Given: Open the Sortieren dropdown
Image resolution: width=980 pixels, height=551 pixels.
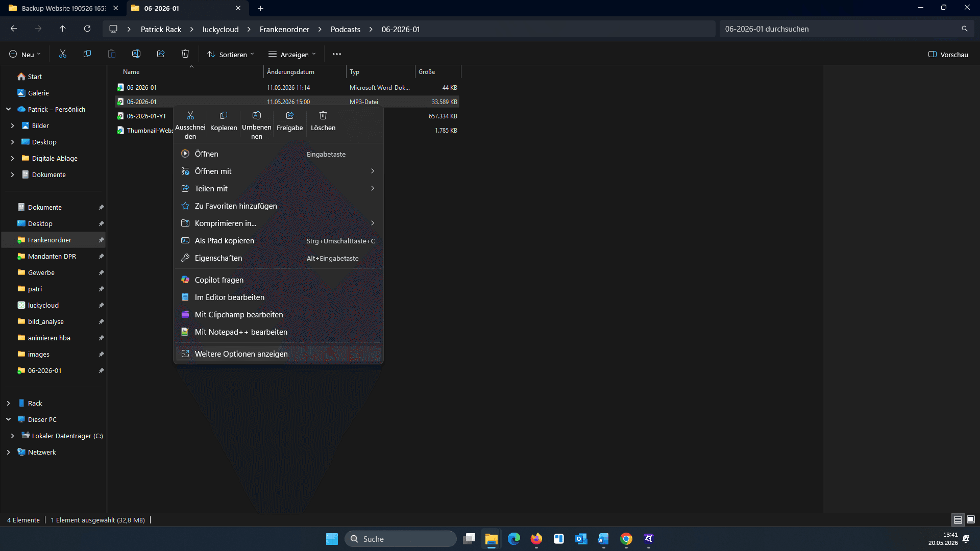Looking at the screenshot, I should tap(231, 55).
